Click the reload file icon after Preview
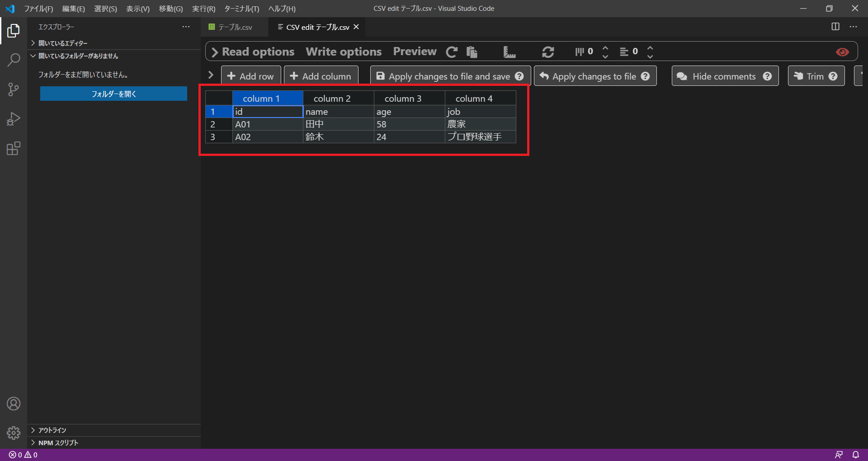The image size is (868, 461). 452,52
